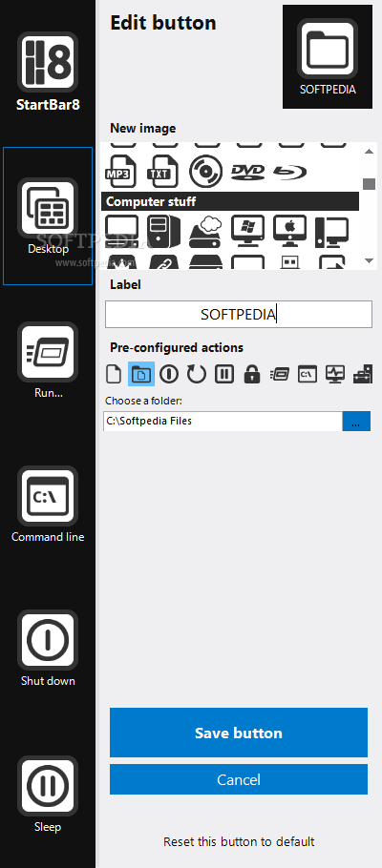This screenshot has height=868, width=382.
Task: Choose the restart pre-configured action
Action: (197, 374)
